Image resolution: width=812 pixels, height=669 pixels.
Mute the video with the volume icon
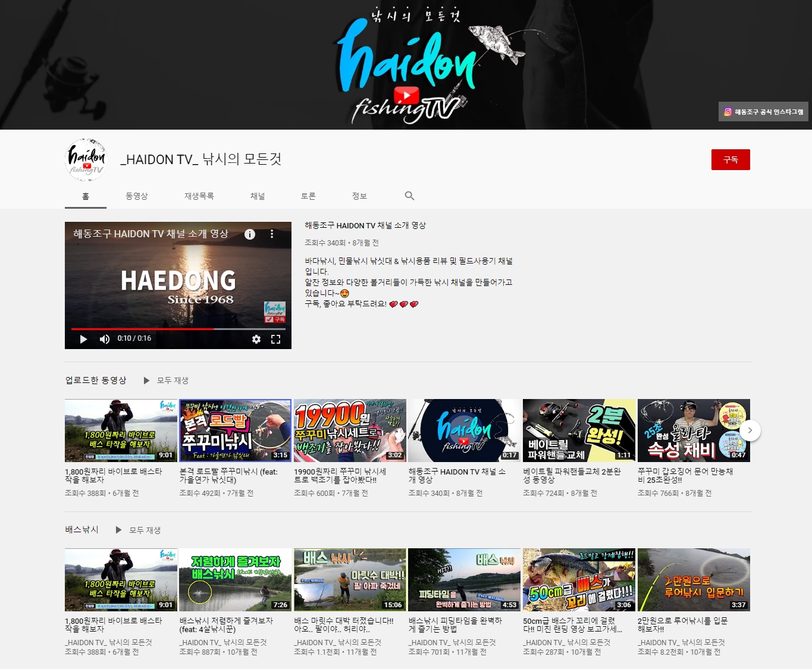pyautogui.click(x=105, y=339)
